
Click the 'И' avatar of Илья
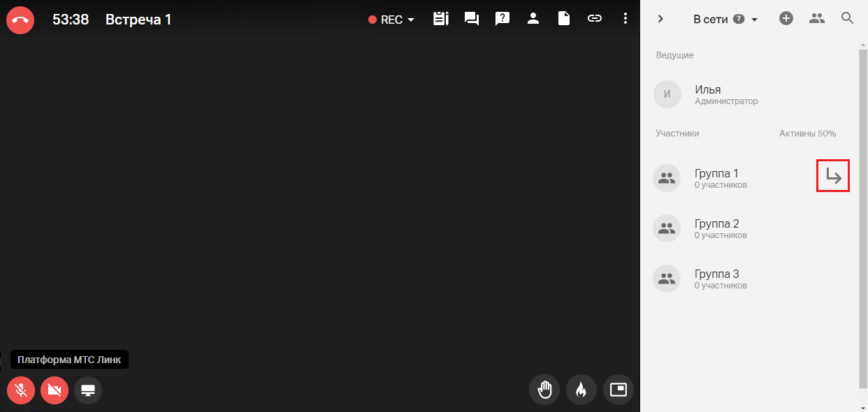tap(667, 94)
